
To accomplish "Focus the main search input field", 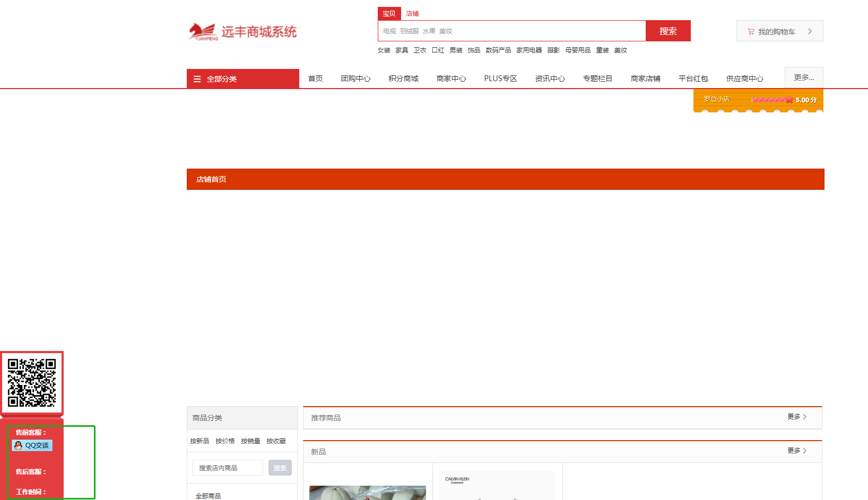I will (511, 31).
